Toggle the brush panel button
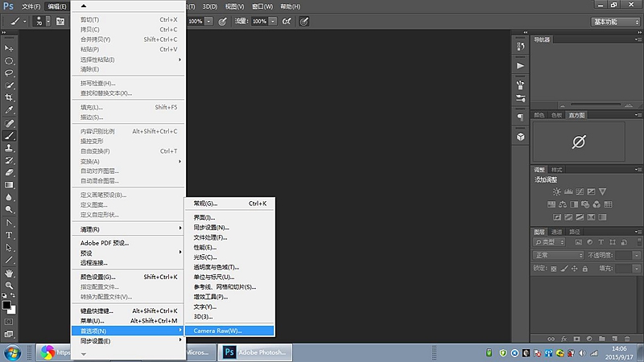The image size is (644, 362). coord(60,22)
